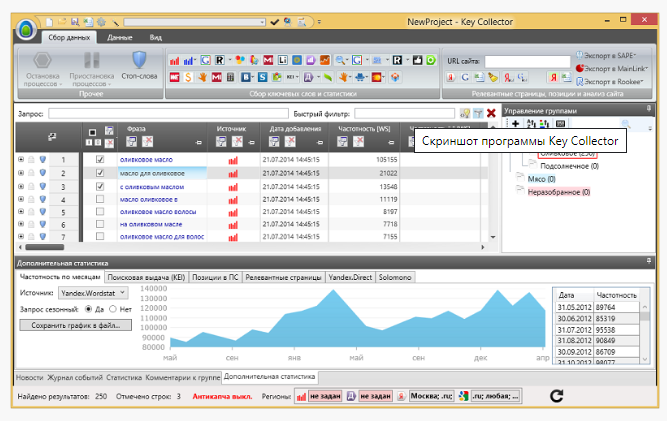Click the Москва; .ru region button
This screenshot has width=667, height=421.
coord(431,396)
